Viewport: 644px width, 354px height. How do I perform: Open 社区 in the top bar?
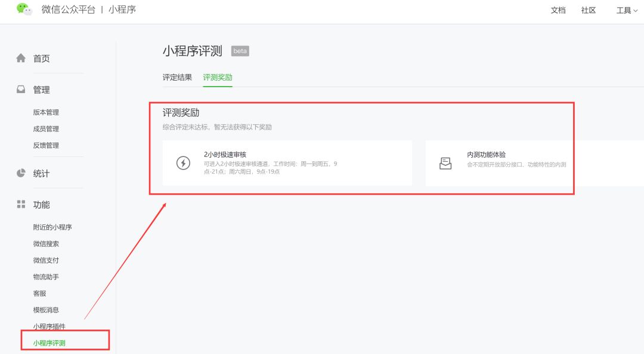[589, 10]
